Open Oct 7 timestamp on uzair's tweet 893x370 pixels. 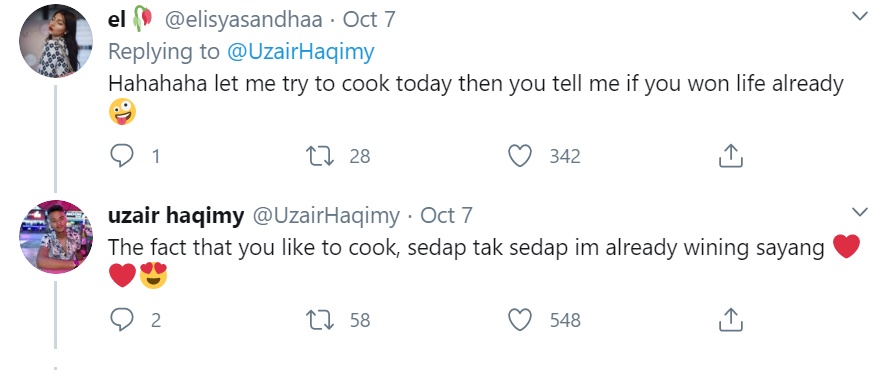(x=446, y=216)
